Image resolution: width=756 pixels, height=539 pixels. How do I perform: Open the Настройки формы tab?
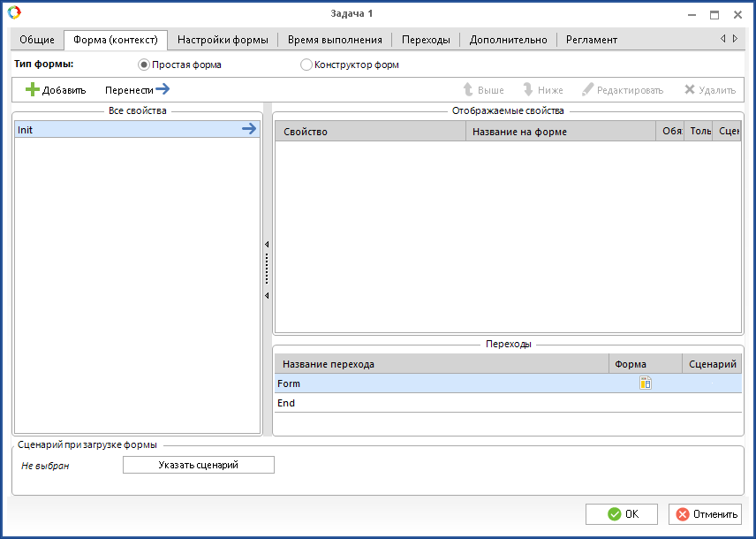[x=223, y=40]
